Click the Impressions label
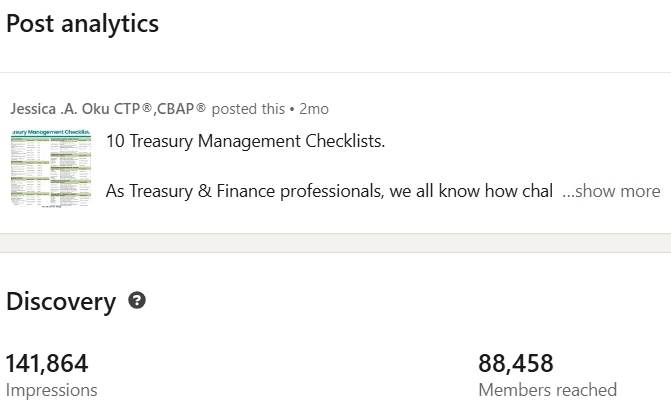Screen dimensions: 671x402 point(52,390)
